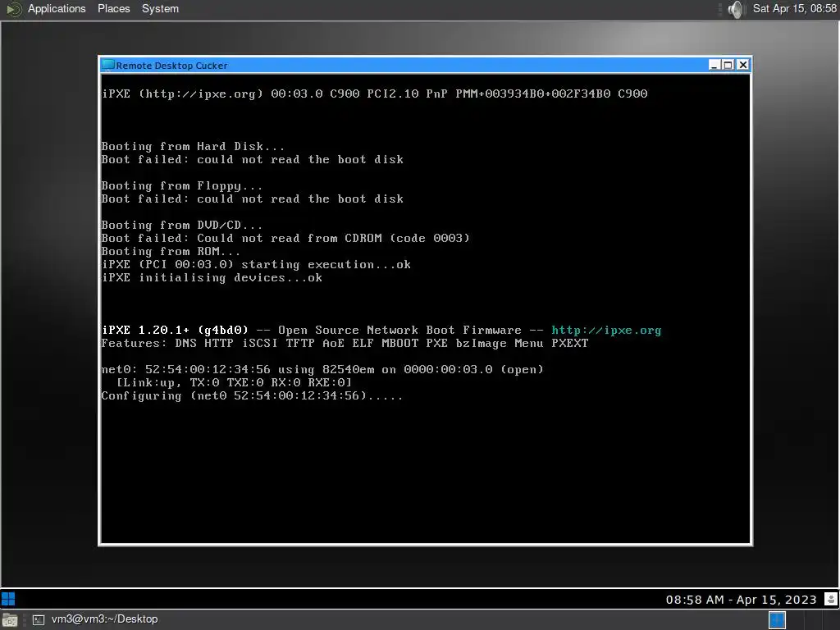Open the green http://ipxe.org link
This screenshot has height=630, width=840.
coord(606,331)
